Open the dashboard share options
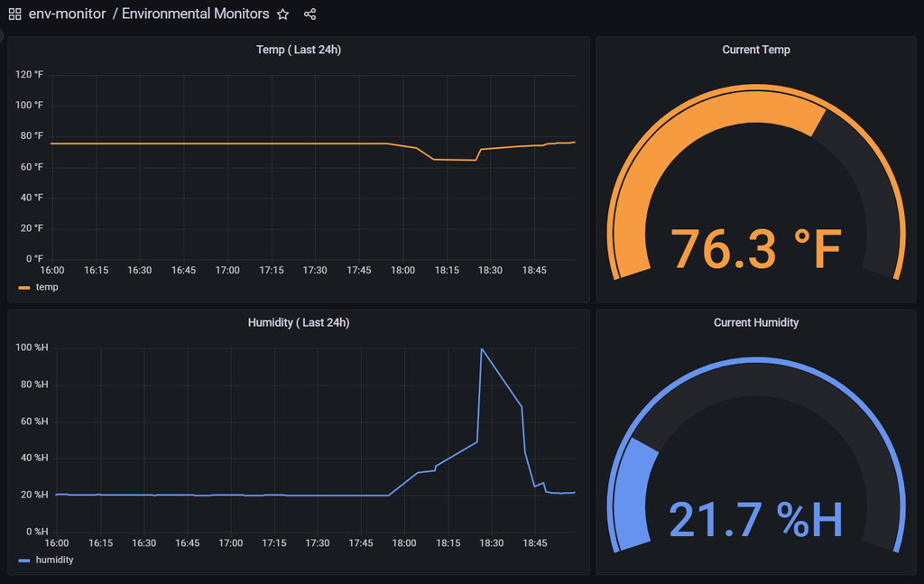The height and width of the screenshot is (584, 924). tap(309, 14)
